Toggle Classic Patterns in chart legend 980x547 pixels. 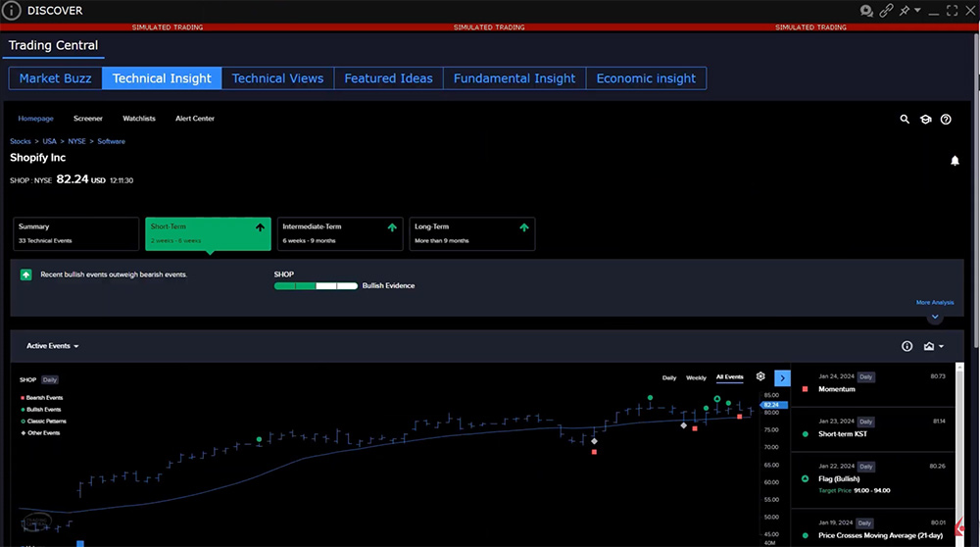click(x=44, y=422)
